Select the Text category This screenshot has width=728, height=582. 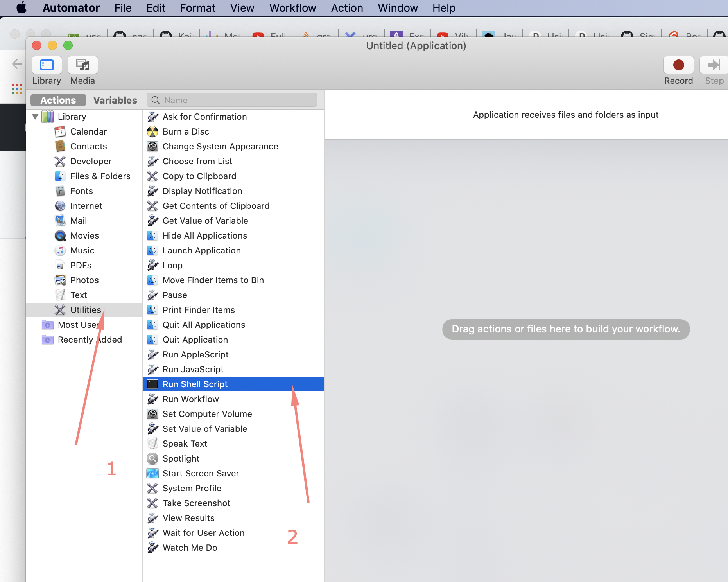(x=84, y=295)
